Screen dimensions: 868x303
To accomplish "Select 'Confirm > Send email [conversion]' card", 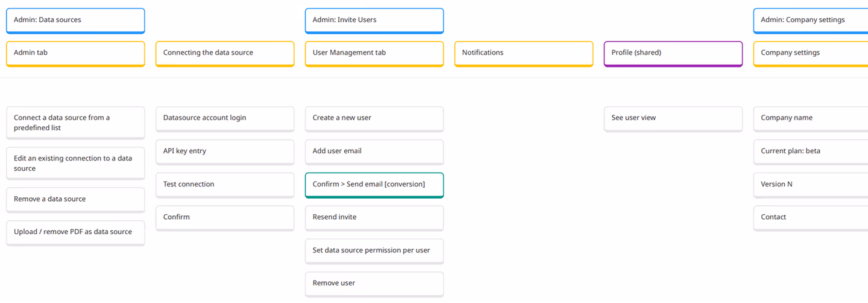I will coord(374,185).
